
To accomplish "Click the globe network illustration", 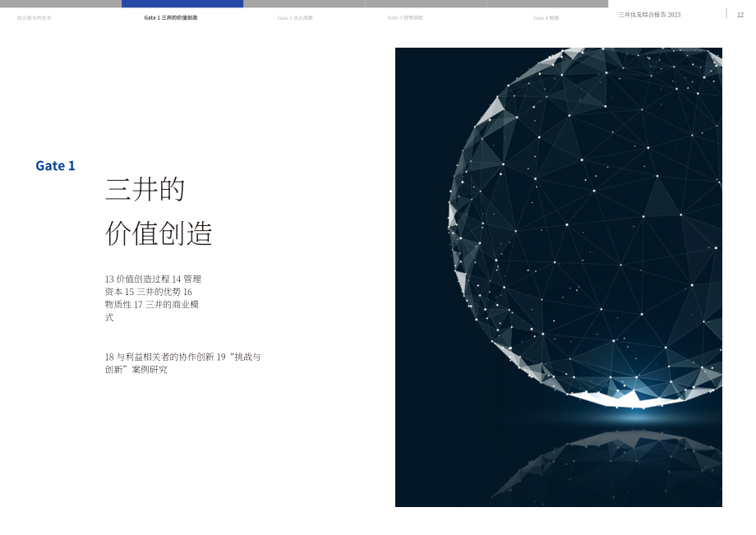I will (x=558, y=277).
